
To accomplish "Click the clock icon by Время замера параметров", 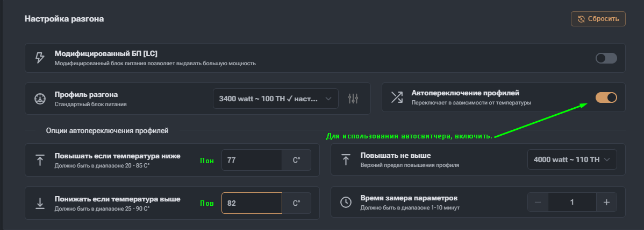I will (x=346, y=203).
